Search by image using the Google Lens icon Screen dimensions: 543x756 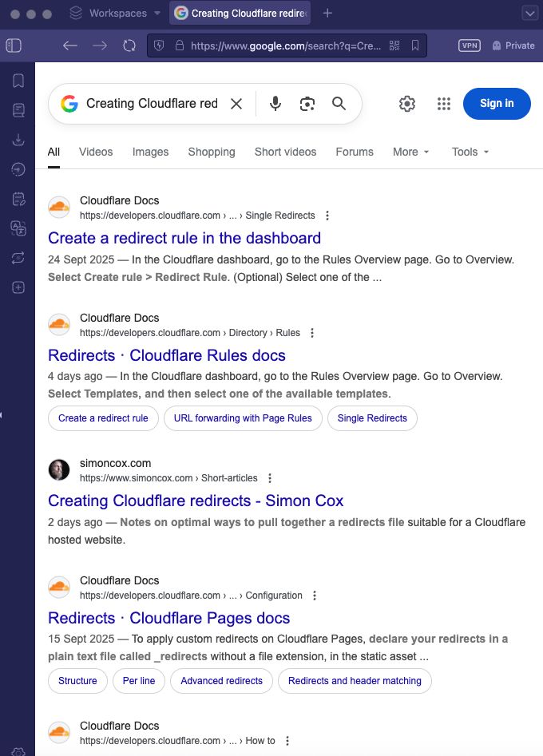[x=307, y=103]
